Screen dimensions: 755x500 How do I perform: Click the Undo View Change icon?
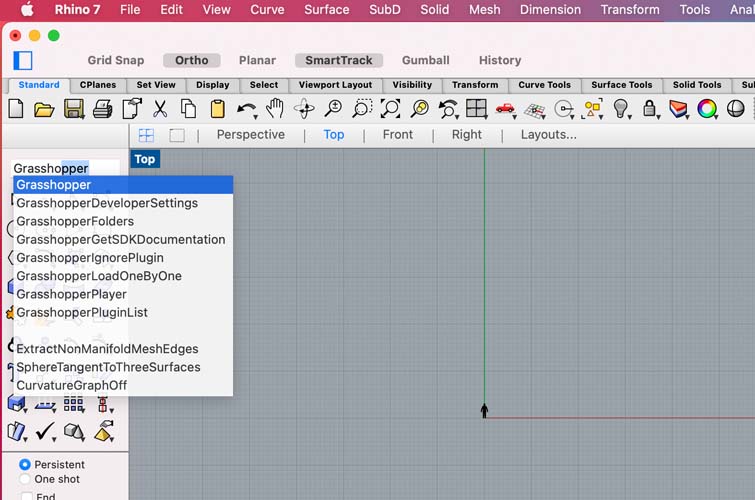449,109
